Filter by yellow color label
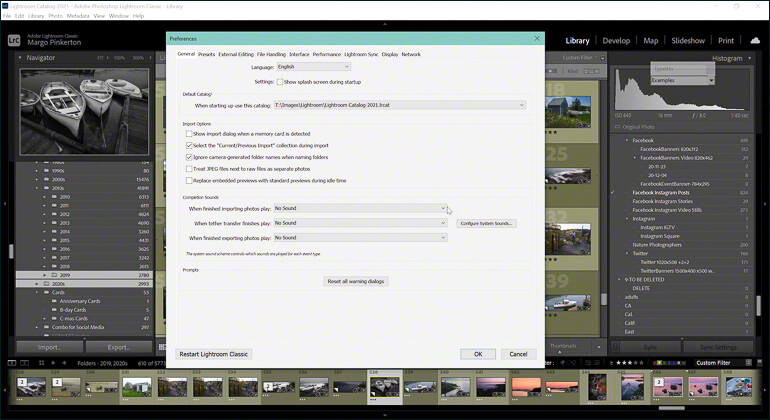This screenshot has height=420, width=770. tap(662, 363)
